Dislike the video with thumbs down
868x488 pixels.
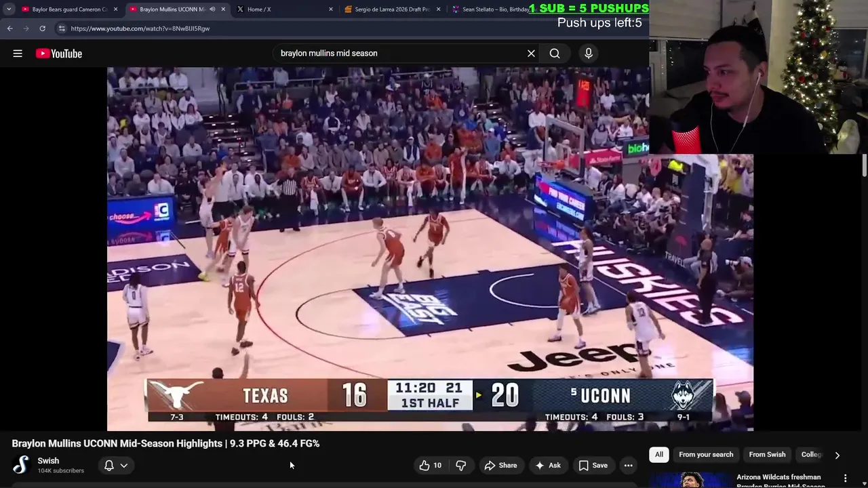(x=461, y=465)
